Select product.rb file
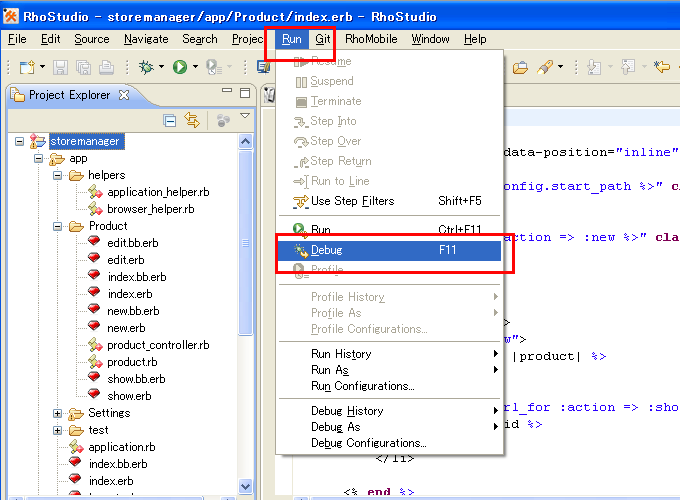 (132, 362)
